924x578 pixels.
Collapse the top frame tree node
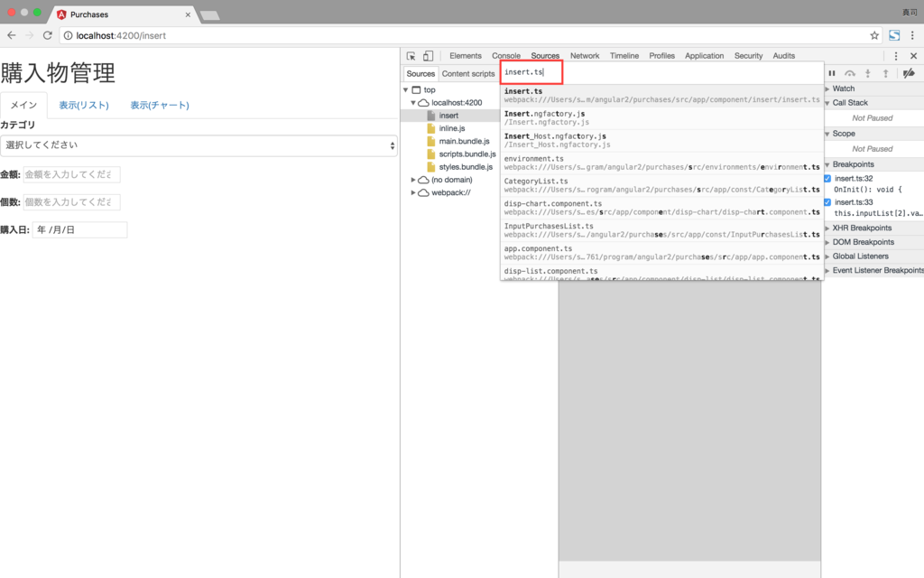coord(405,89)
